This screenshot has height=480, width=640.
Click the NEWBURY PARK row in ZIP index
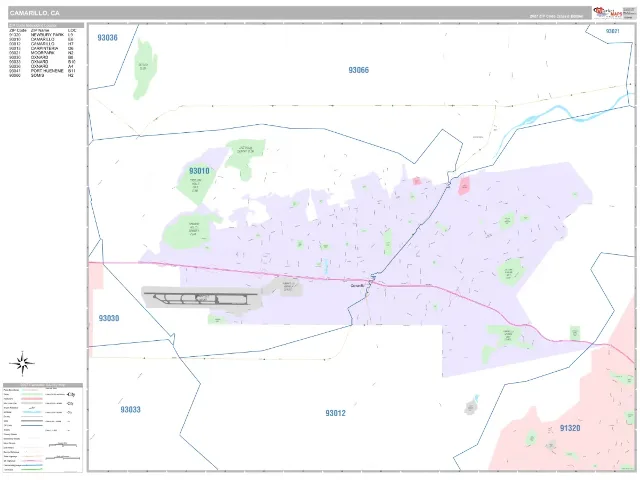(42, 35)
